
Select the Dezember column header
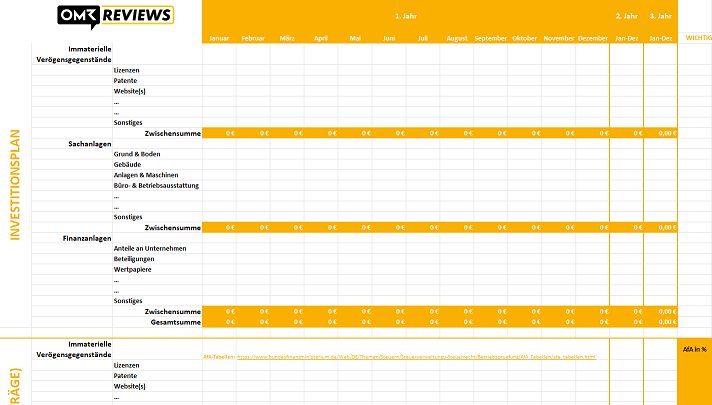tap(592, 38)
